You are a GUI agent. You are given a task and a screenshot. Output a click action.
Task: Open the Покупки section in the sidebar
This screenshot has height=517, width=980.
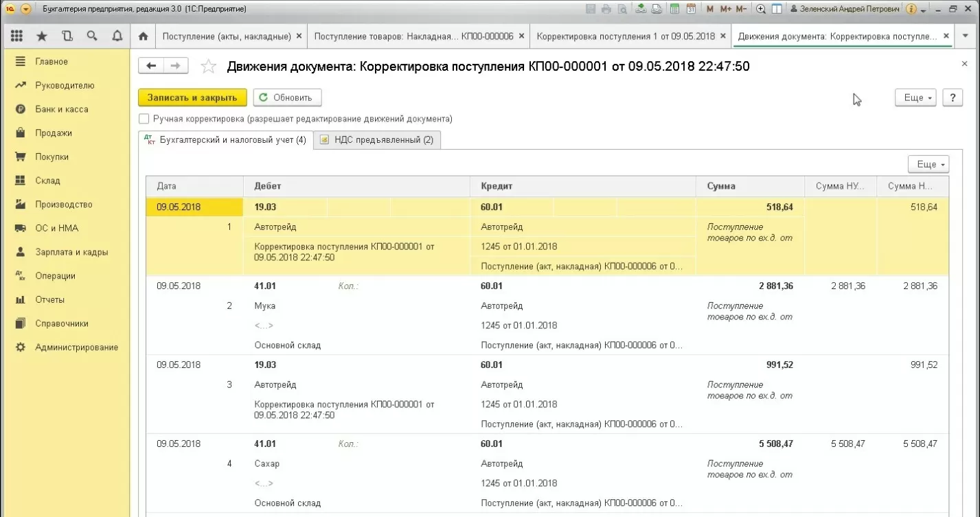(52, 157)
